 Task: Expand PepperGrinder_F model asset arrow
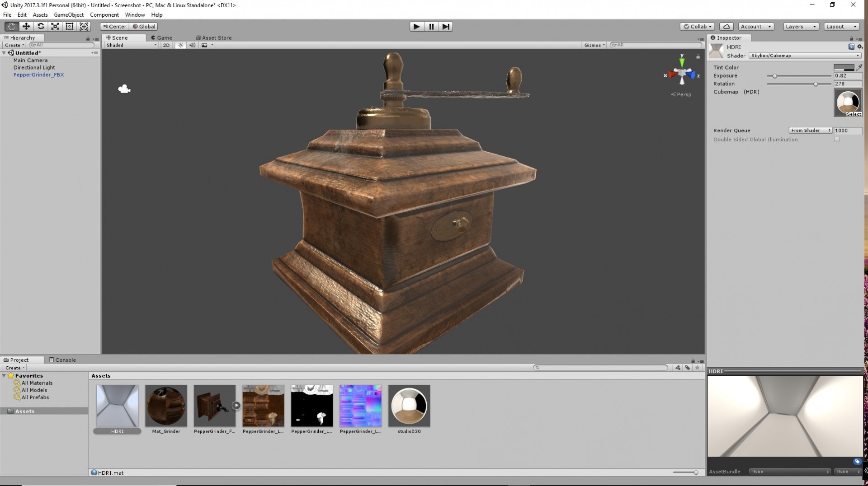236,406
